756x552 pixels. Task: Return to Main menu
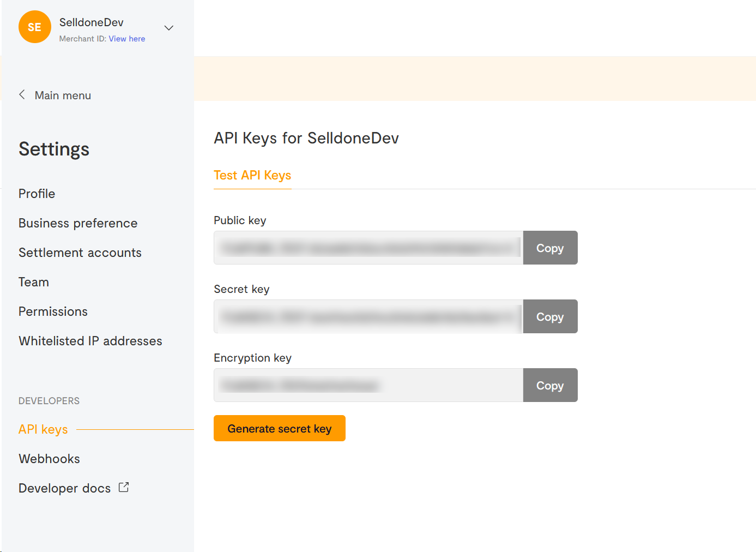[x=63, y=95]
